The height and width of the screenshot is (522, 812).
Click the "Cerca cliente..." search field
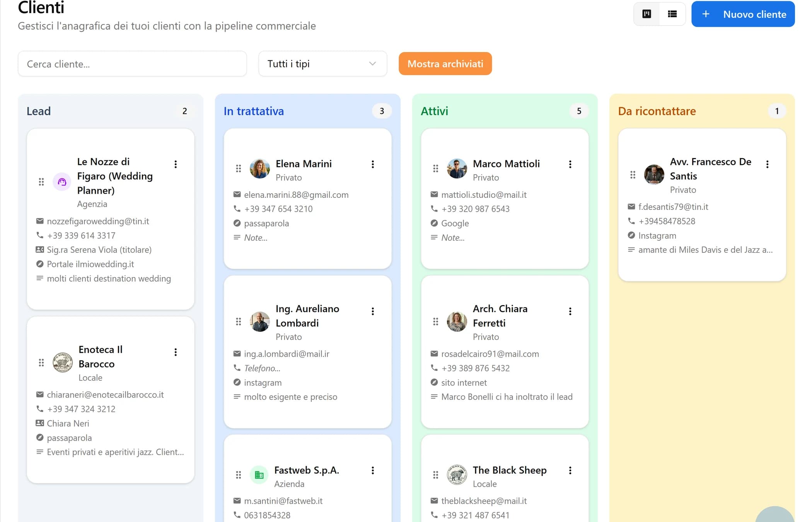pos(132,64)
